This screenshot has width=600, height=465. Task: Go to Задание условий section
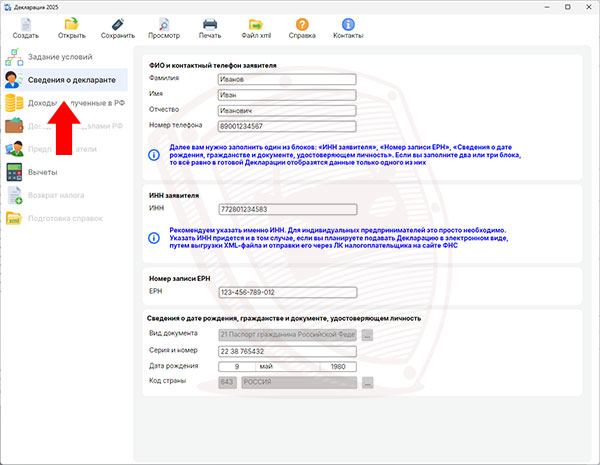60,56
